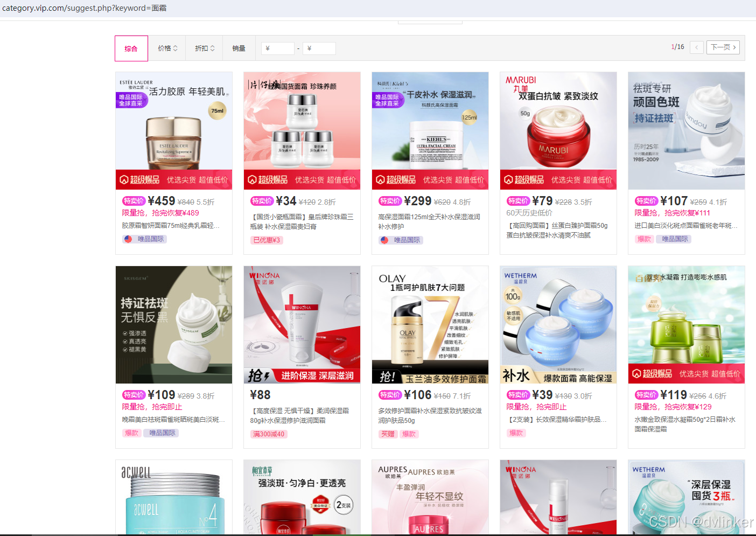The image size is (756, 536).
Task: Click 满300减40 promotion tag
Action: click(269, 434)
